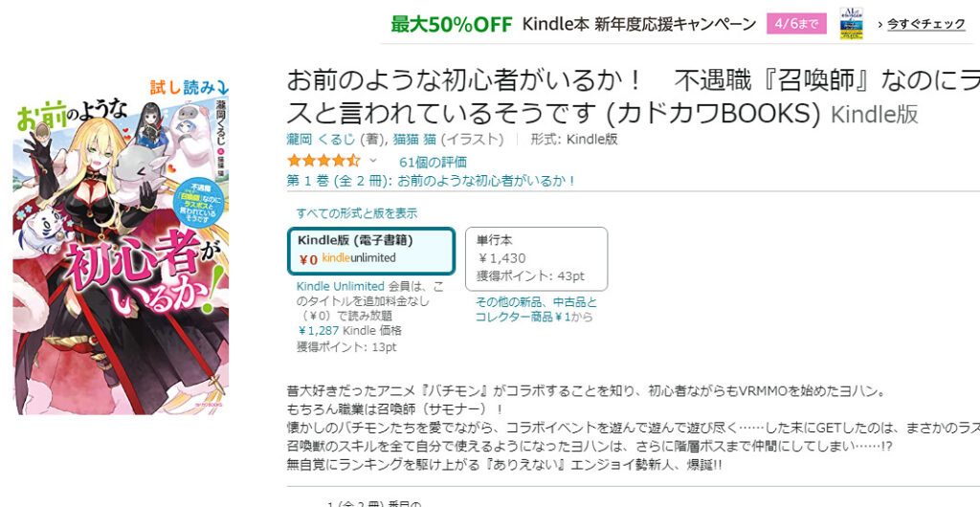
Task: View the 61個の評価 reviews
Action: coord(433,161)
